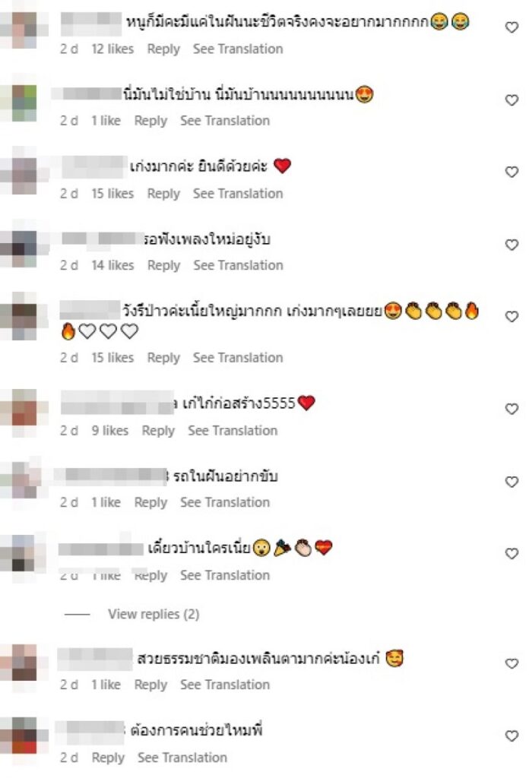
Task: See Translation on first comment
Action: pyautogui.click(x=238, y=49)
